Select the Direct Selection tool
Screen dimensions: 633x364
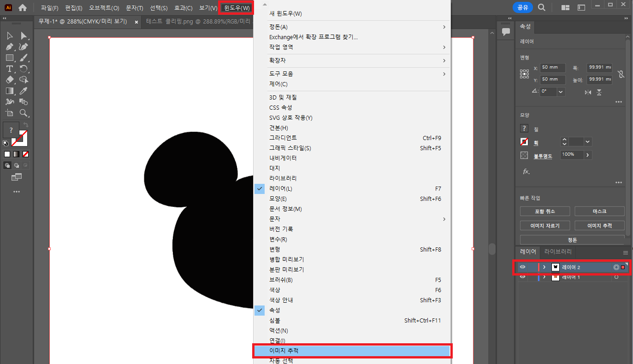(24, 36)
